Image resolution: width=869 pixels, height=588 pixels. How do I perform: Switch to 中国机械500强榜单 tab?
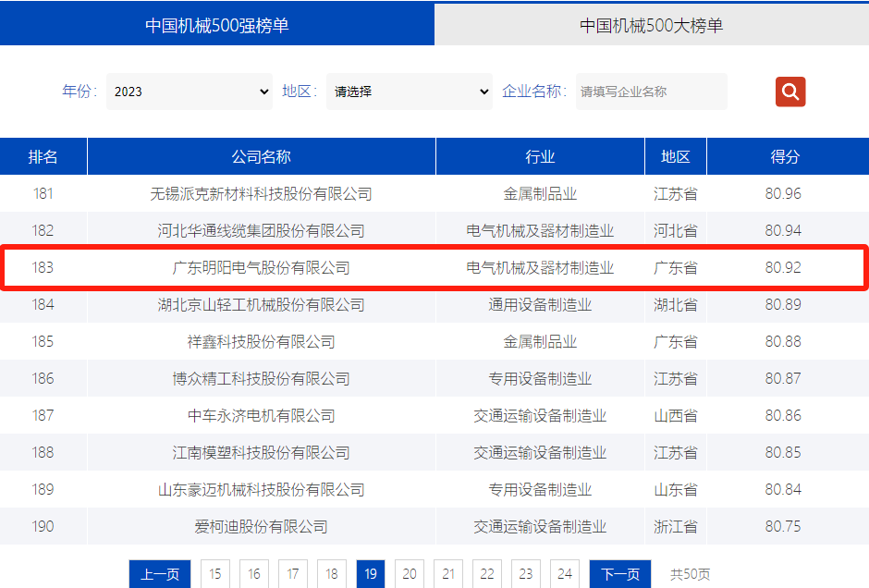[x=217, y=25]
